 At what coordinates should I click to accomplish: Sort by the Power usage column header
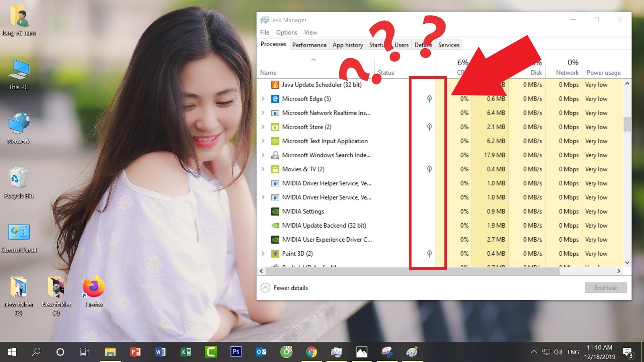point(603,73)
